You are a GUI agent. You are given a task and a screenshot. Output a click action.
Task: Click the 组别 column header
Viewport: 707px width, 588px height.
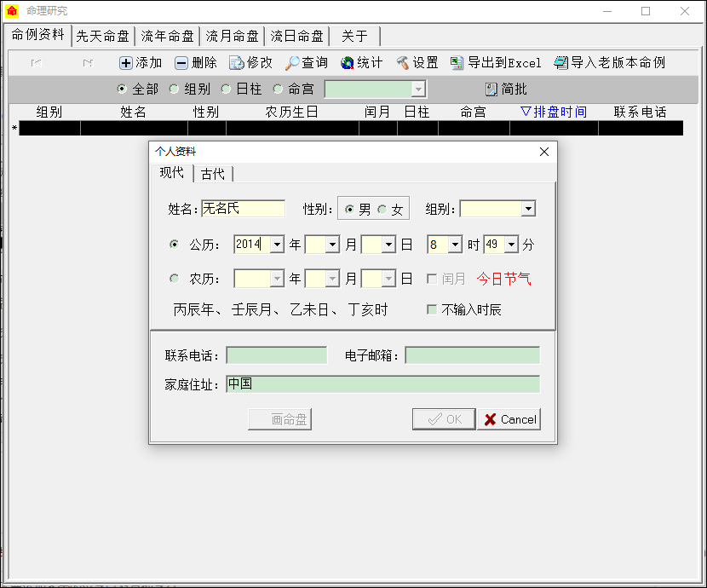(x=49, y=112)
